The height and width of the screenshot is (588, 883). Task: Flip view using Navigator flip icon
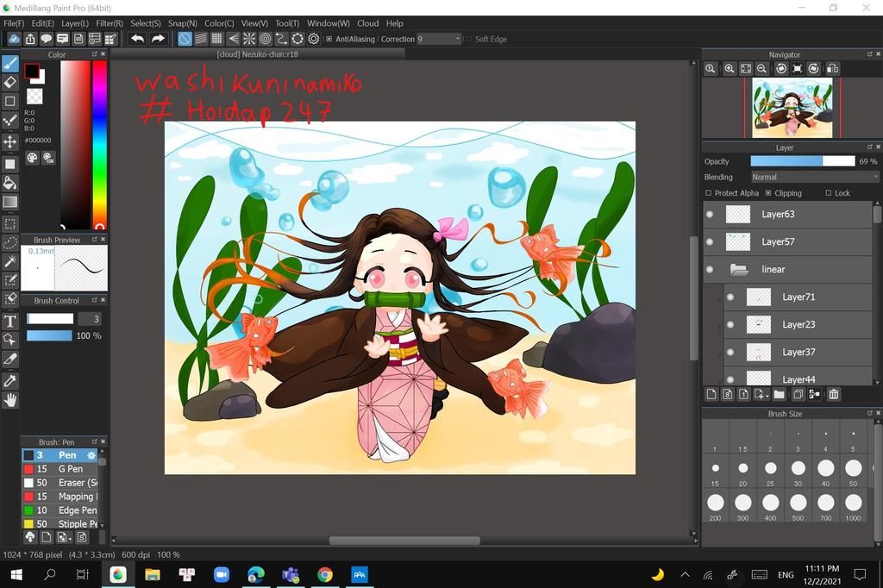(x=832, y=69)
